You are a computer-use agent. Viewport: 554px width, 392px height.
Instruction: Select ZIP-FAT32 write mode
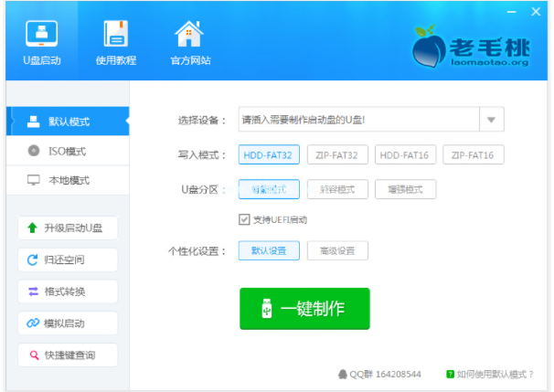[x=337, y=155]
